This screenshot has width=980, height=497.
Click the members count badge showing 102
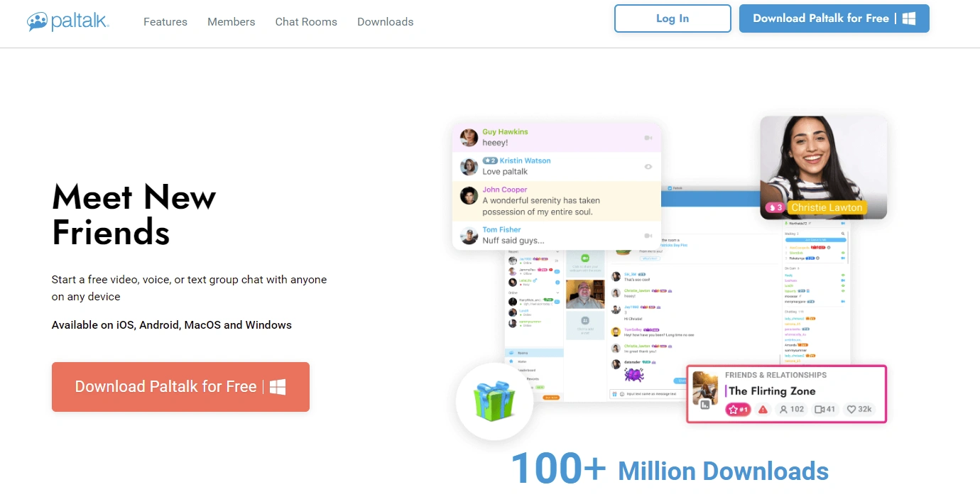pyautogui.click(x=791, y=410)
